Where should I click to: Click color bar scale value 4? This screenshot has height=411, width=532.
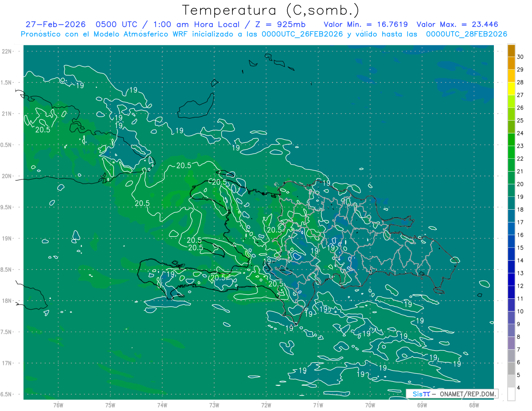(x=519, y=388)
